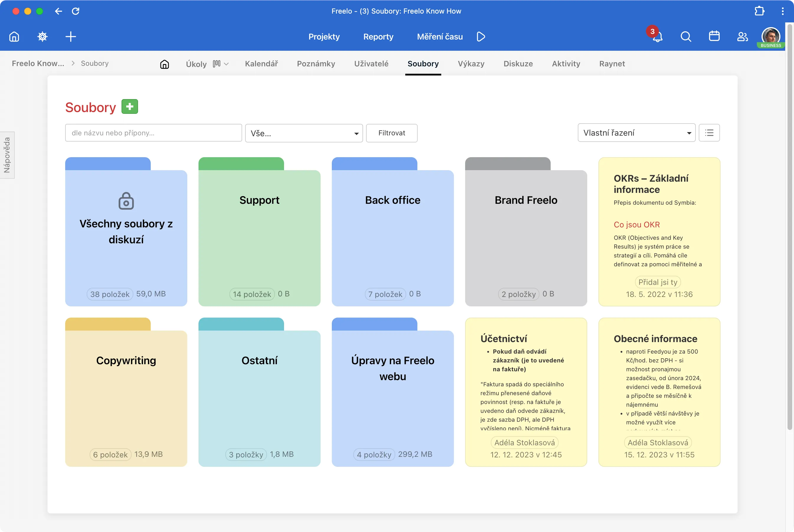The width and height of the screenshot is (794, 532).
Task: Open the search magnifier icon
Action: tap(686, 36)
